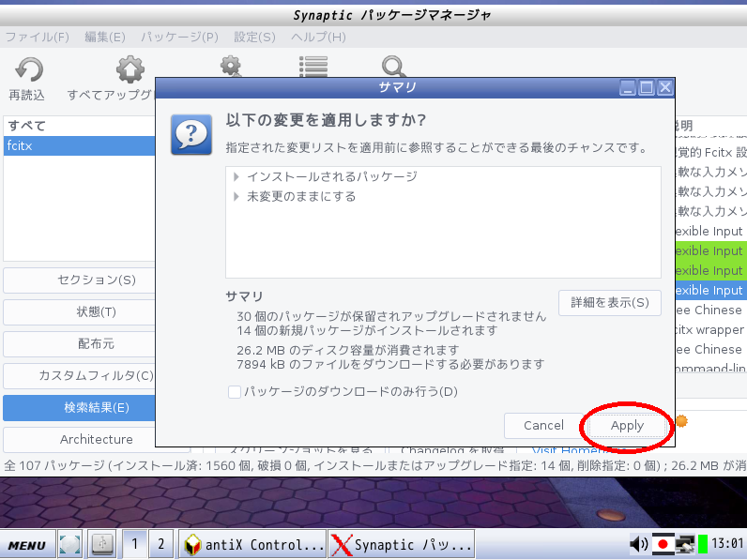747x560 pixels.
Task: Click 詳細を表示(S) button
Action: coord(610,302)
